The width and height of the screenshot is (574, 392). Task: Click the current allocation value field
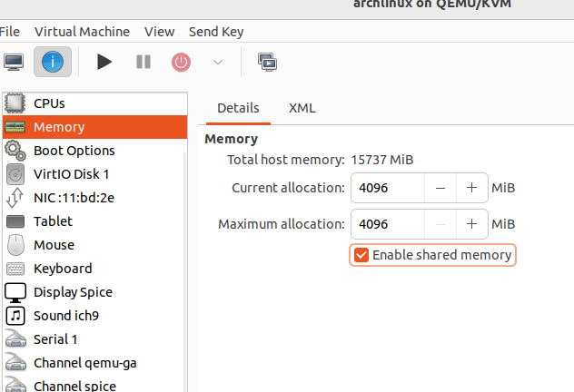coord(389,188)
